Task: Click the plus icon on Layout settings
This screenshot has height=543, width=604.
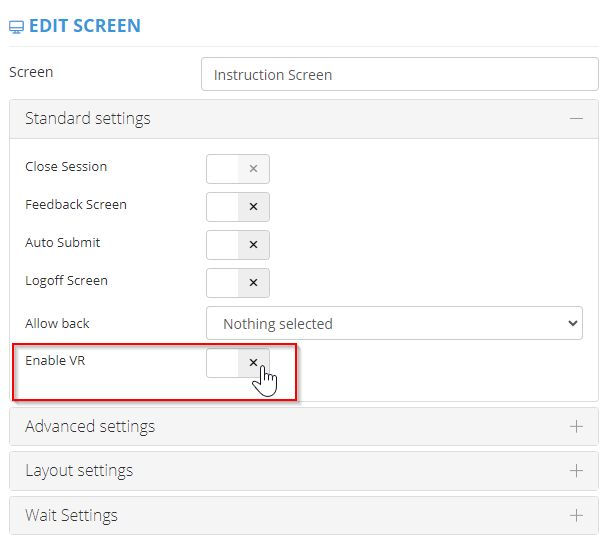Action: coord(576,471)
